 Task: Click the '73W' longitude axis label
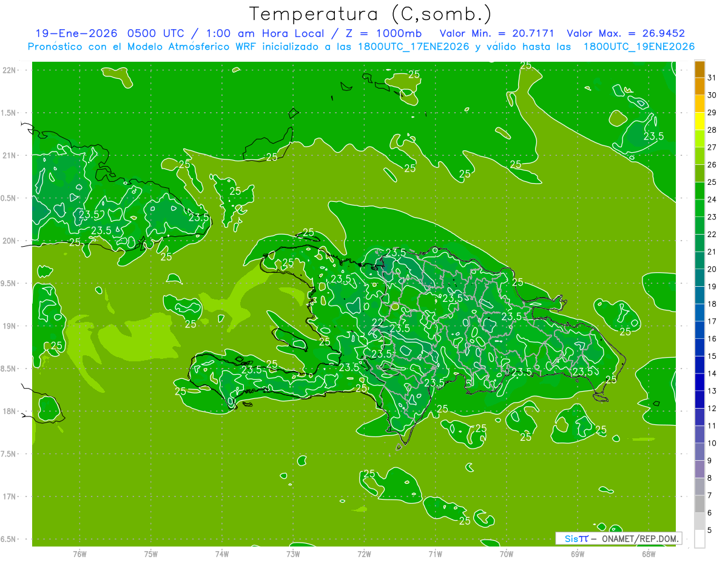[293, 554]
